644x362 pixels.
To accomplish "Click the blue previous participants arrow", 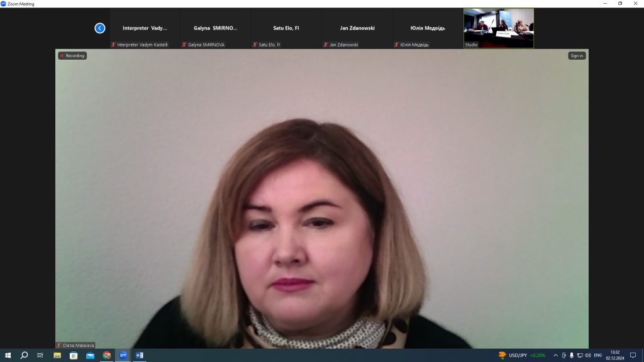I will (x=99, y=28).
